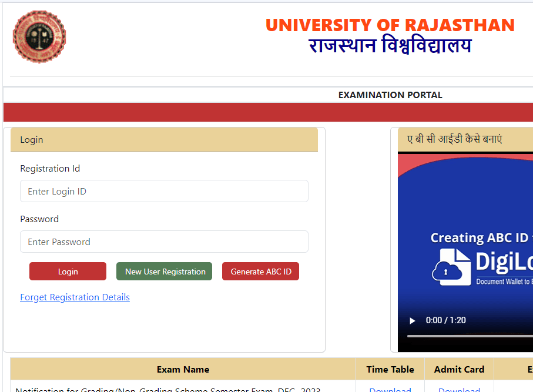Open New User Registration
Screen dimensions: 533x392
point(165,272)
